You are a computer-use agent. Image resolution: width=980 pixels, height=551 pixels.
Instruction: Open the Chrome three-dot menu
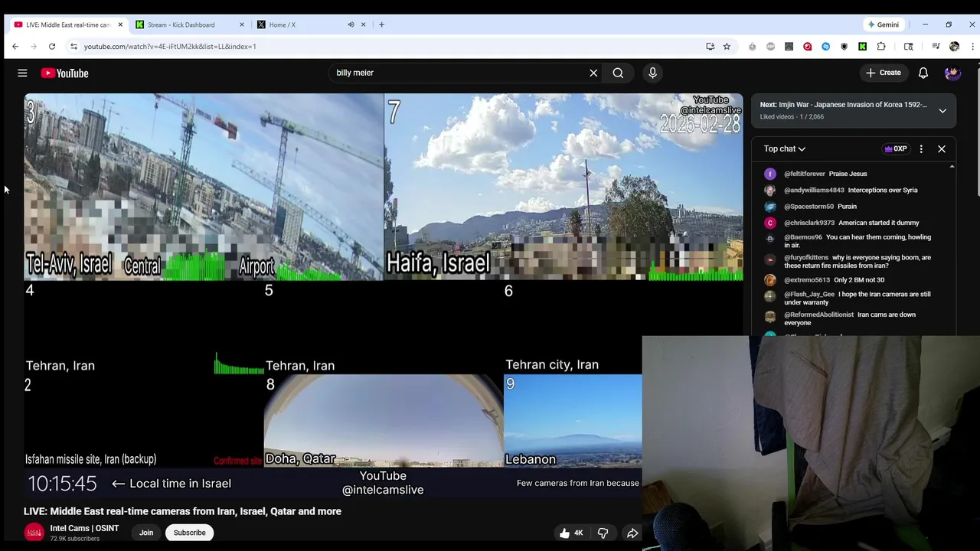pos(972,47)
